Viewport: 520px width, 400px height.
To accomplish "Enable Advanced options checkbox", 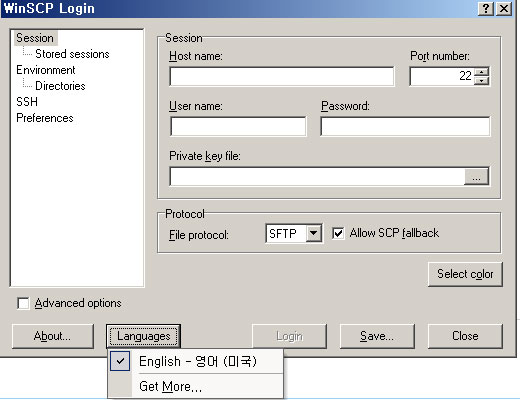I will pyautogui.click(x=23, y=303).
